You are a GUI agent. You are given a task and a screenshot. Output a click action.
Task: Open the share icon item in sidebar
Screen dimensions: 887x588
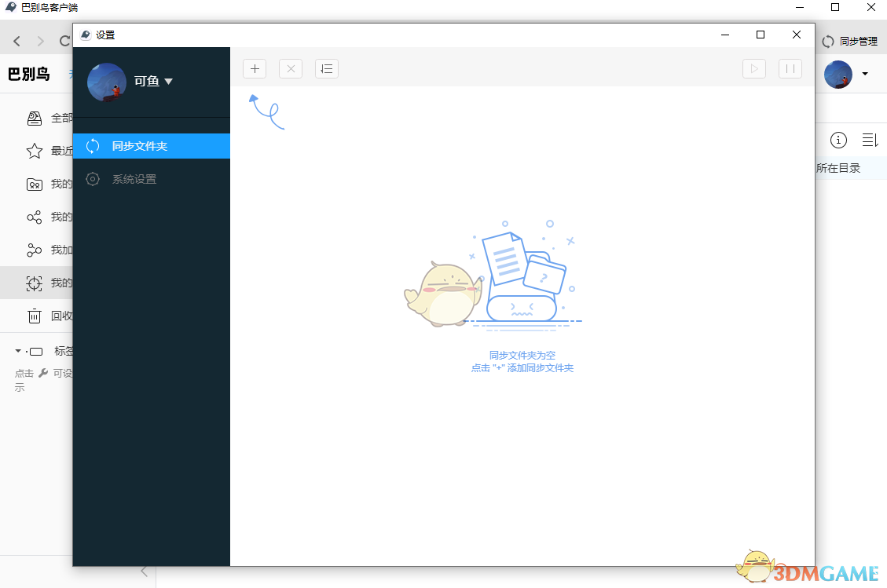click(x=35, y=217)
